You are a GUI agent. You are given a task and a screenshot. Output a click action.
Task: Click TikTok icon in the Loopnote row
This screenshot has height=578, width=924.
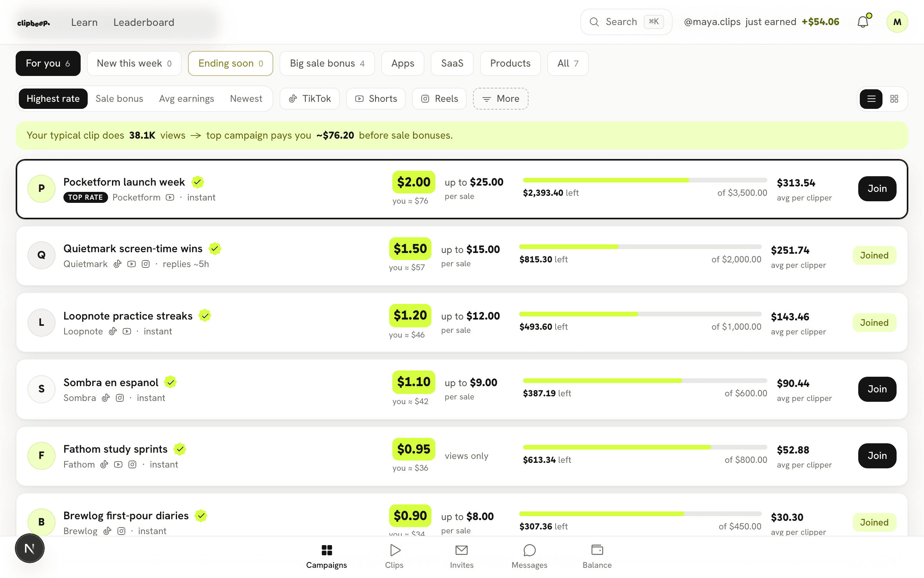[x=113, y=331]
